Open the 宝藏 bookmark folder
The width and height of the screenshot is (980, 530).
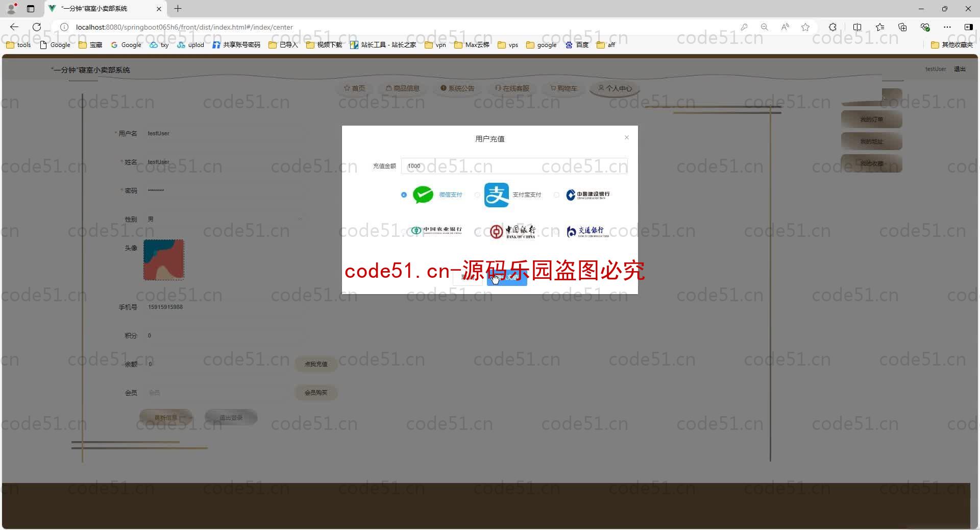(x=90, y=45)
